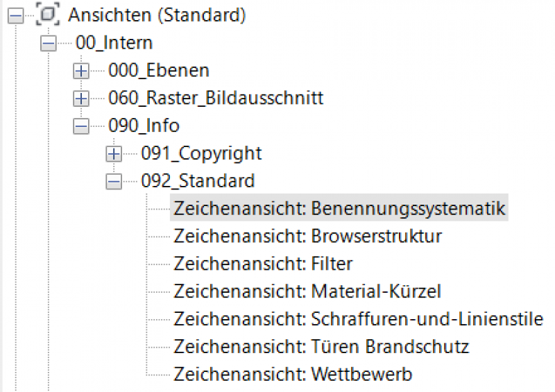Expand the 091_Copyright node
Screen dimensions: 555x392
point(114,153)
